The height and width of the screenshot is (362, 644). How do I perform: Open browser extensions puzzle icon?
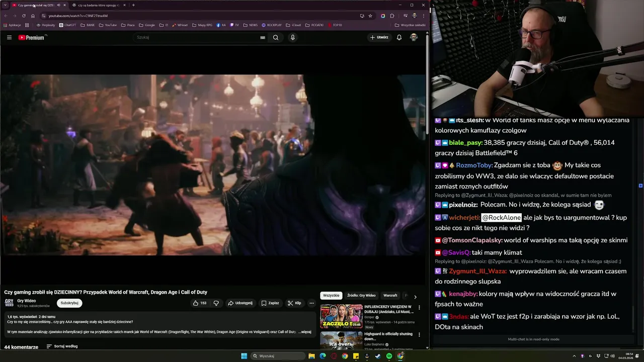392,16
